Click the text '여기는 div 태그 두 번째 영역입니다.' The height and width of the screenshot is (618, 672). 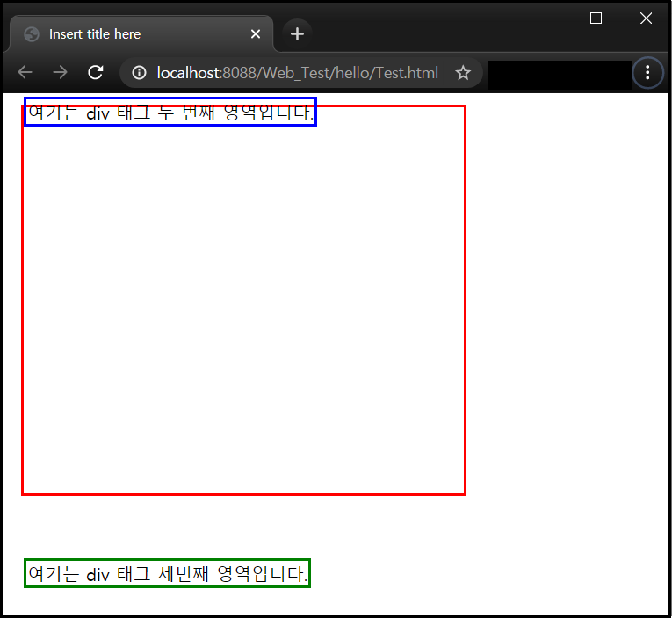170,113
